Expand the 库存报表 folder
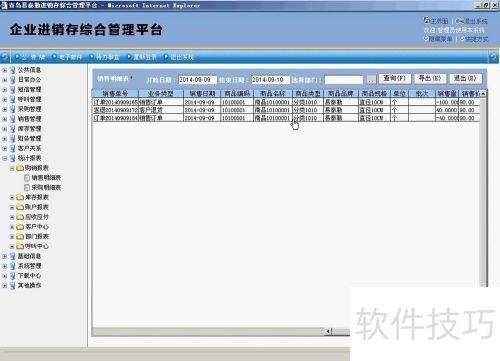This screenshot has width=500, height=361. [12, 197]
